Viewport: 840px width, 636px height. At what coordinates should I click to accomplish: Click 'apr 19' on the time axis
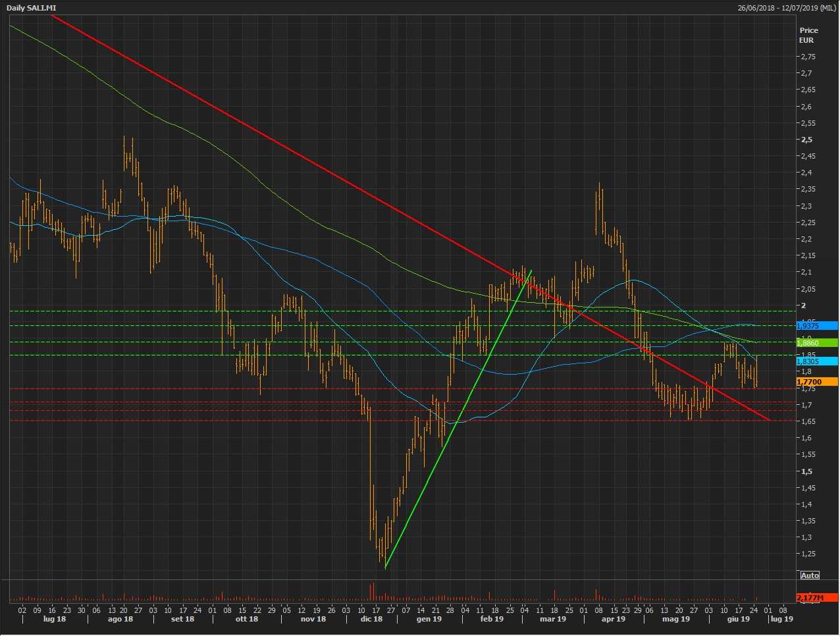click(x=613, y=619)
